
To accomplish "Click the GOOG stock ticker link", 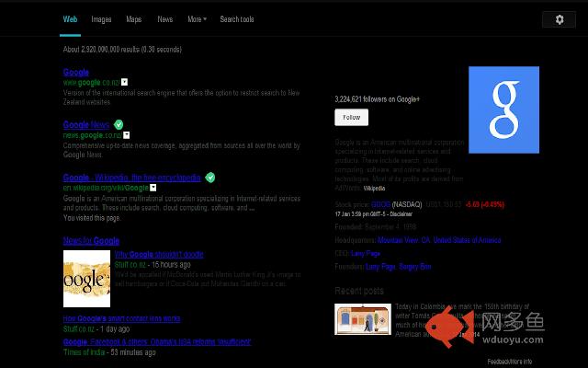I will [380, 204].
